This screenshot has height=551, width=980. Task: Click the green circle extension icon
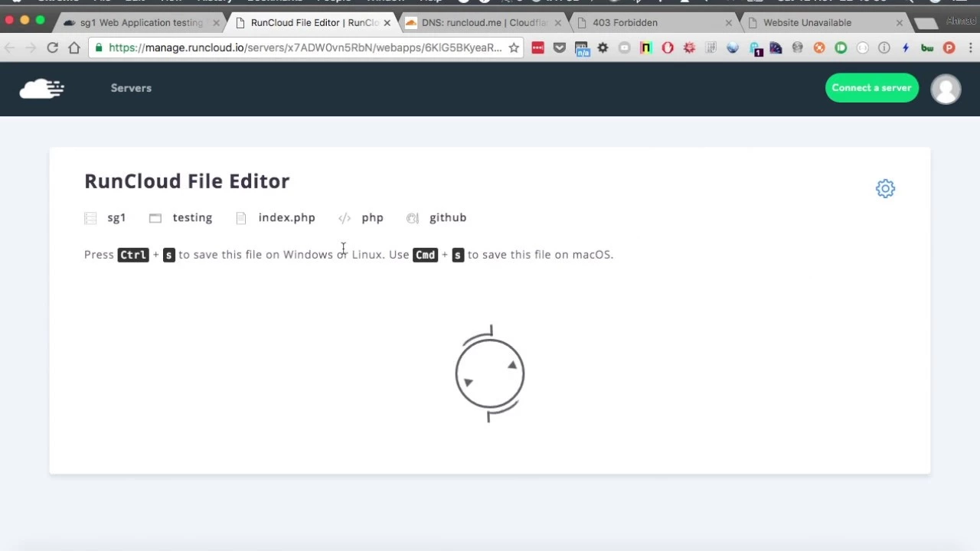coord(841,47)
